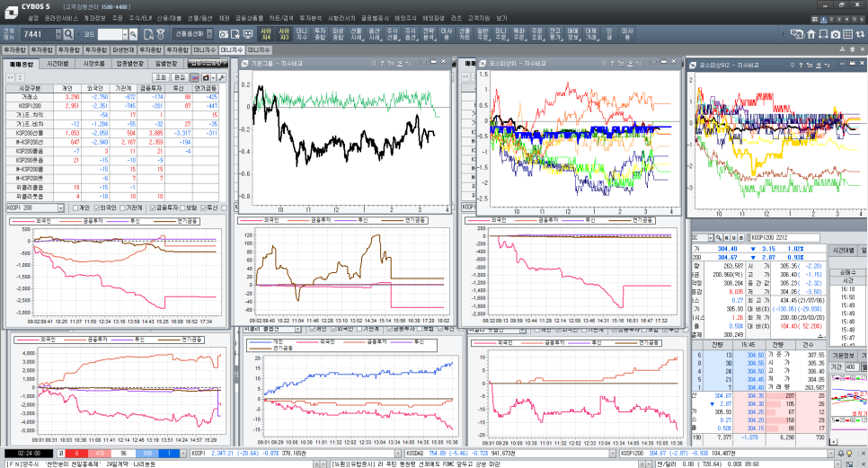Open the screen number 7441 dropdown
Viewport: 868px width, 468px height.
click(x=58, y=34)
